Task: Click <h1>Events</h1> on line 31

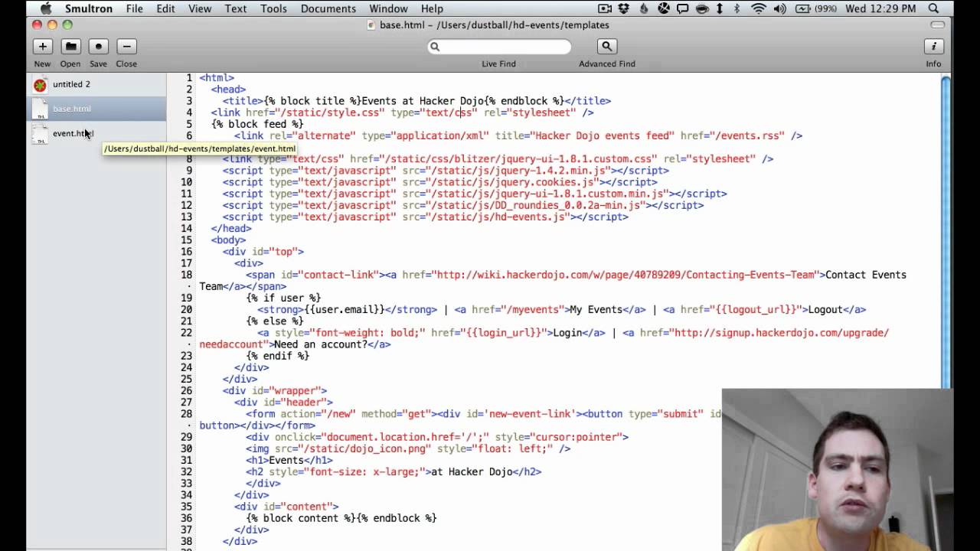Action: pos(289,461)
